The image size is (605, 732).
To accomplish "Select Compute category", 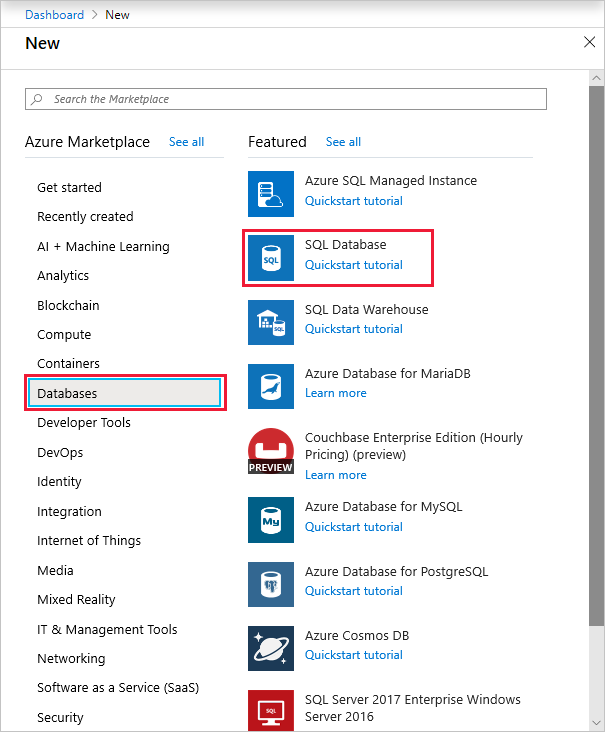I will (x=64, y=334).
